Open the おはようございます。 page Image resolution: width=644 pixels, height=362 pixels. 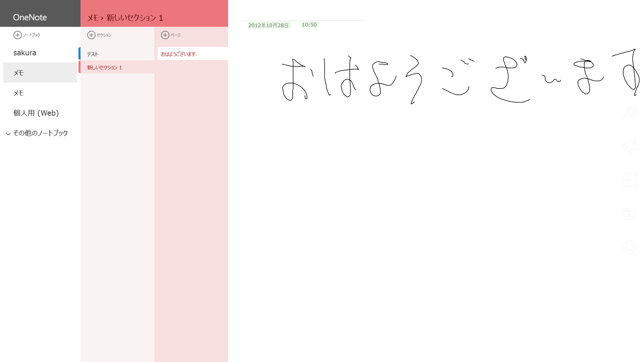[193, 54]
